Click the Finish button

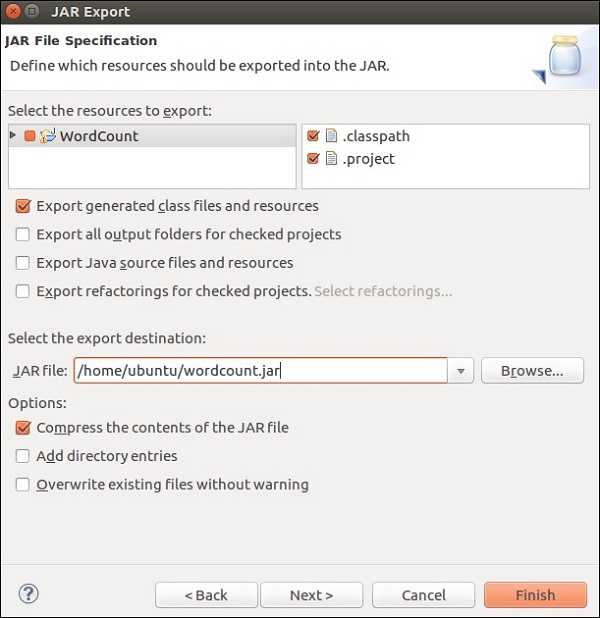coord(535,595)
